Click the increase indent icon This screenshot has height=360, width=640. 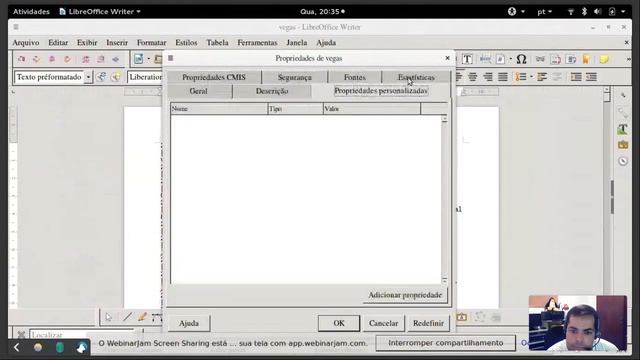pyautogui.click(x=576, y=77)
